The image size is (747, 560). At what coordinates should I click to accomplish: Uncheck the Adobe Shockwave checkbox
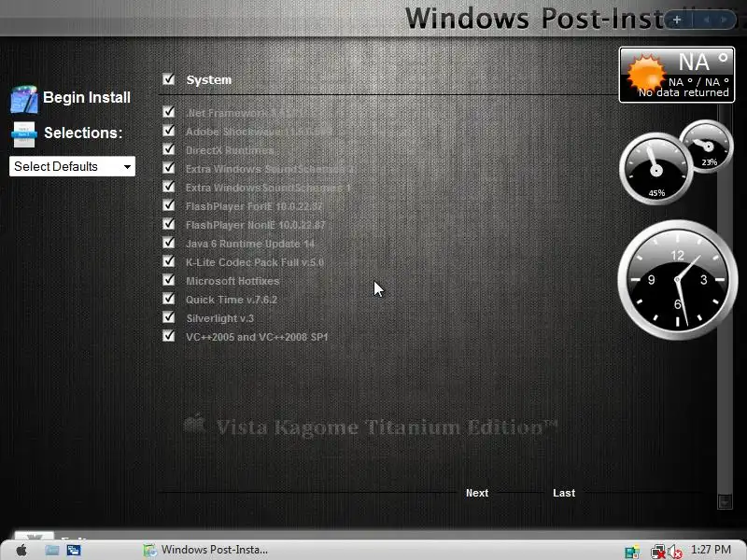[168, 131]
